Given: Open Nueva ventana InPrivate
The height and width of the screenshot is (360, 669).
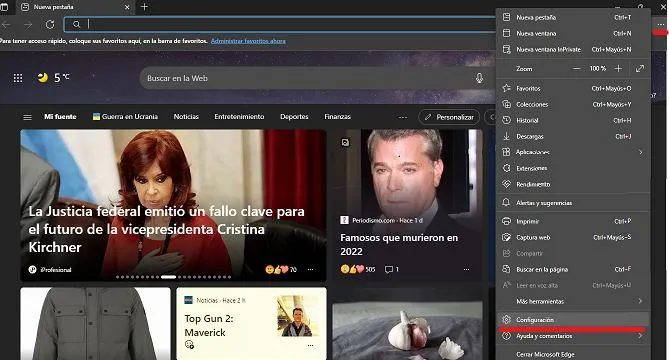Looking at the screenshot, I should point(573,49).
